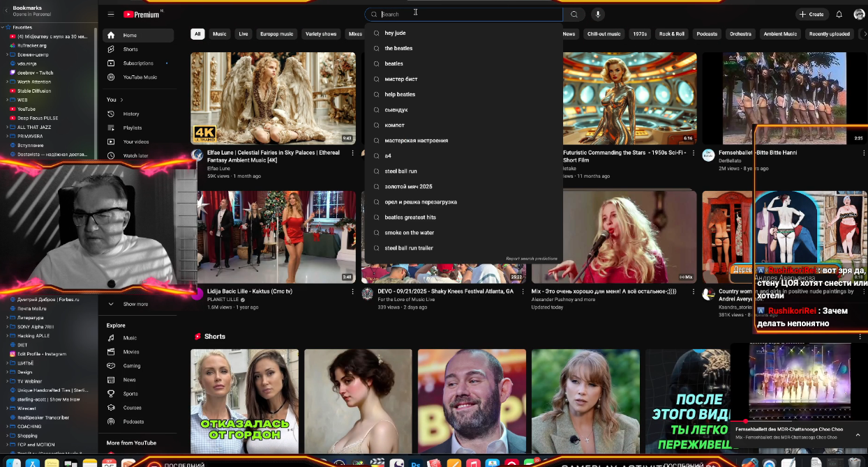Collapse bookmarks sidebar back arrow
Image resolution: width=868 pixels, height=467 pixels.
point(6,10)
